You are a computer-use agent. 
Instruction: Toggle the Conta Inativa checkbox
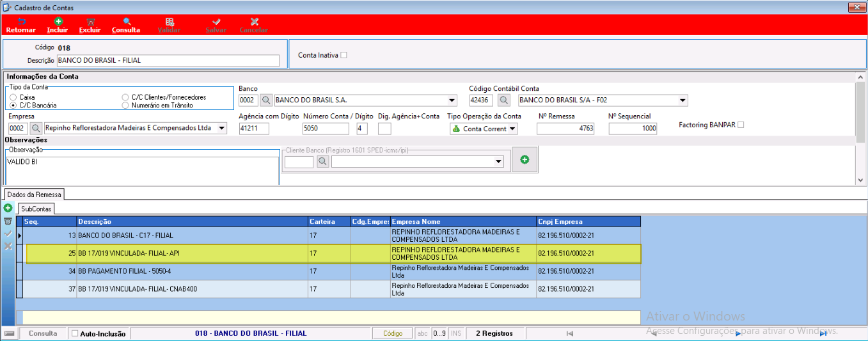(x=343, y=55)
